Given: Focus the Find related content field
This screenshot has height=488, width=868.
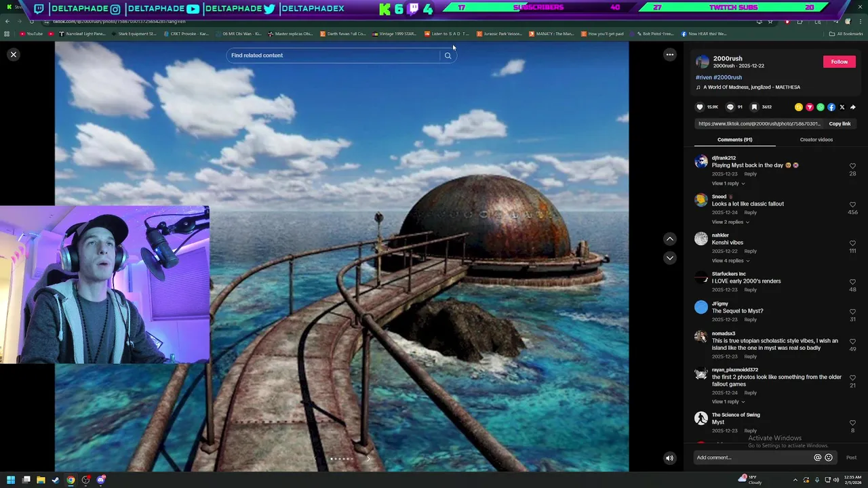Looking at the screenshot, I should 332,56.
